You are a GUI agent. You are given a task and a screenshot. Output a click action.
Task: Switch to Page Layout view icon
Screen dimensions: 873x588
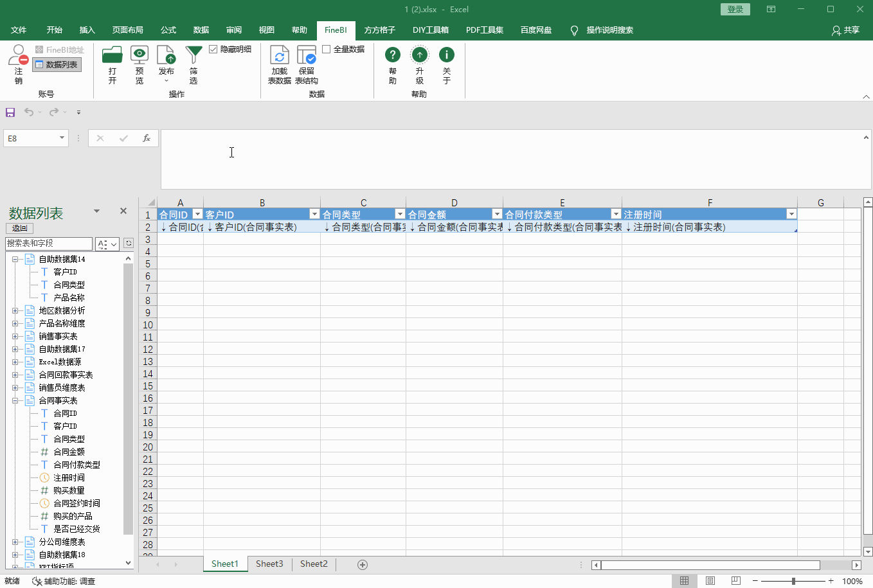[710, 581]
